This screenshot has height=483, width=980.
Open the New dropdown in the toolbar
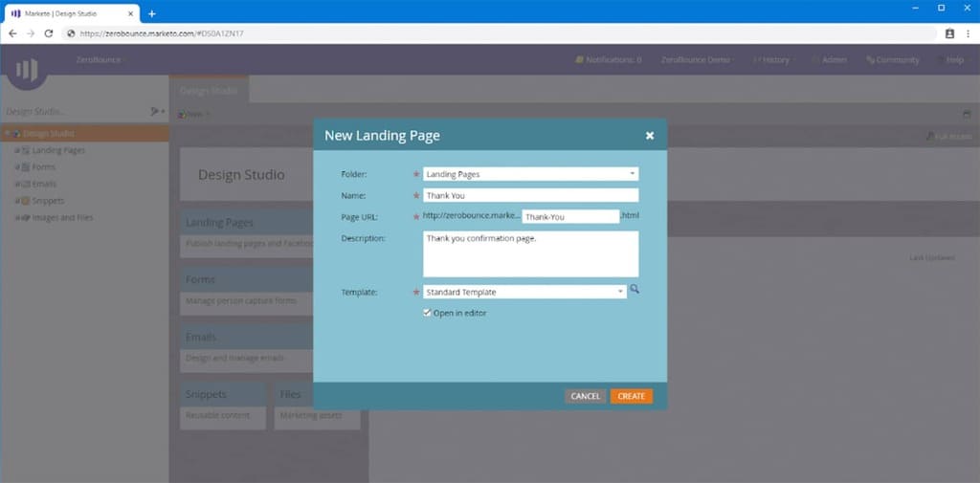(x=193, y=115)
